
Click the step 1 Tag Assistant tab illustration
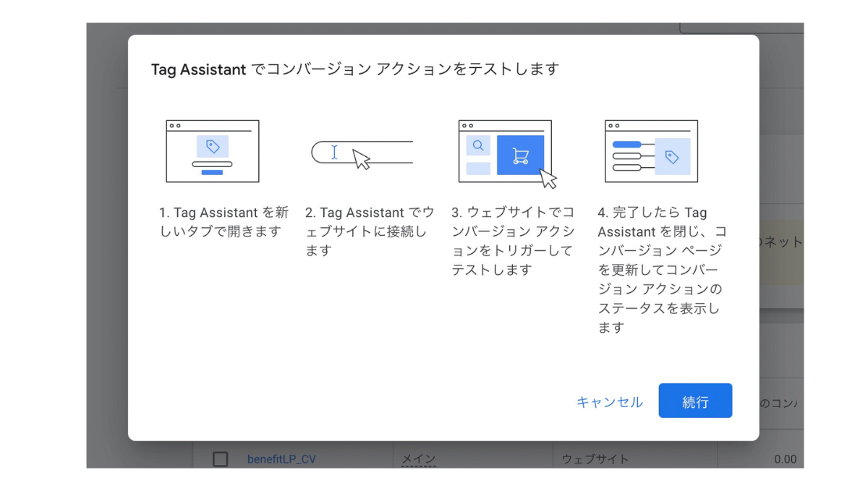[x=213, y=151]
